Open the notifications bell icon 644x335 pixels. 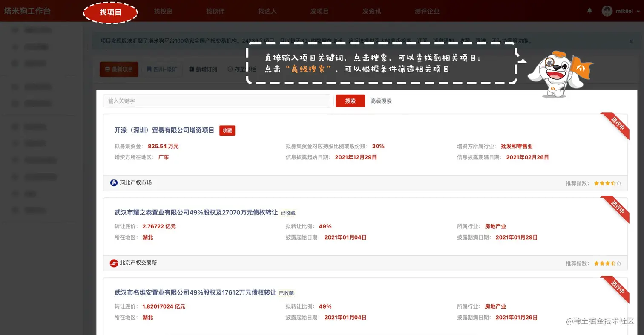(x=590, y=10)
